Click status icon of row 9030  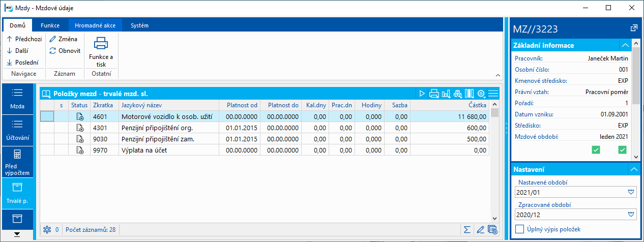(x=80, y=139)
